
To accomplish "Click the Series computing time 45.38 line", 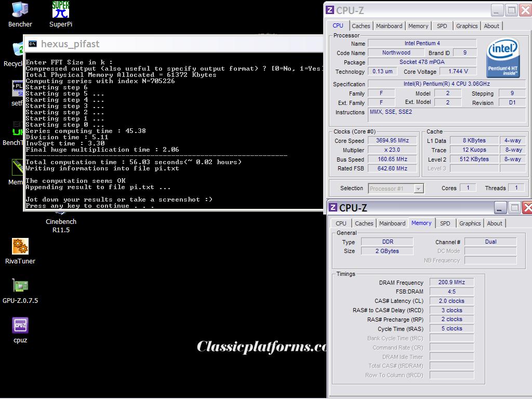I will 86,131.
